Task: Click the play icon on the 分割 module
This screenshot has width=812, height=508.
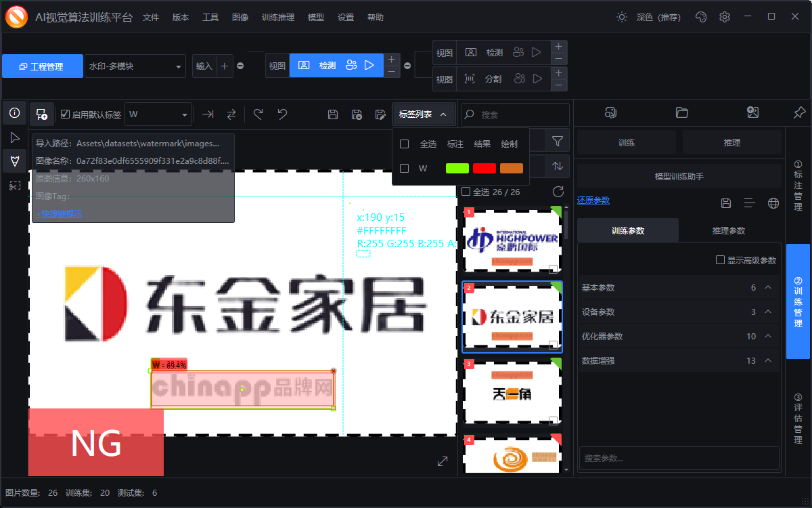Action: [x=537, y=79]
